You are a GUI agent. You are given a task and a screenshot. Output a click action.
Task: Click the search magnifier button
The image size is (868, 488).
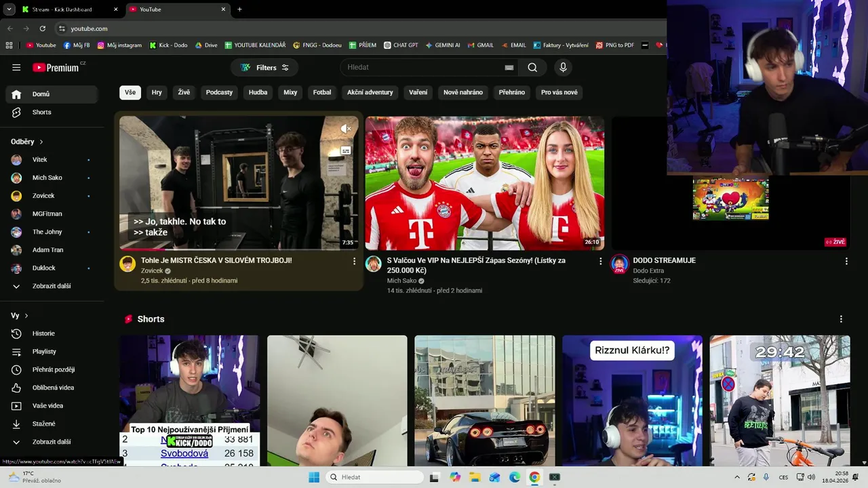[532, 67]
